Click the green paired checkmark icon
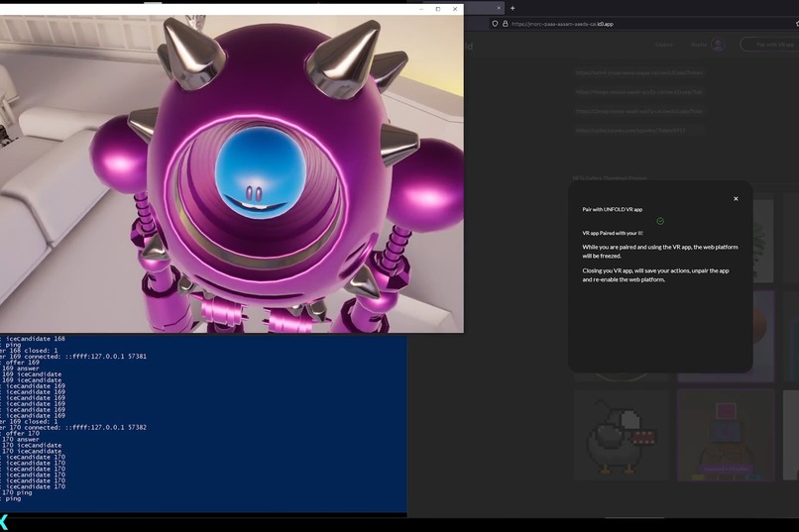 click(660, 221)
